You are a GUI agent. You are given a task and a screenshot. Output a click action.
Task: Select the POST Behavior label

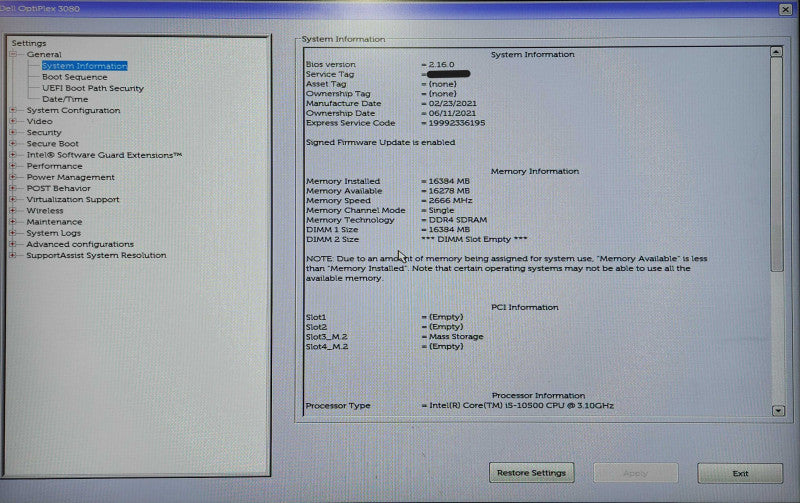point(59,188)
